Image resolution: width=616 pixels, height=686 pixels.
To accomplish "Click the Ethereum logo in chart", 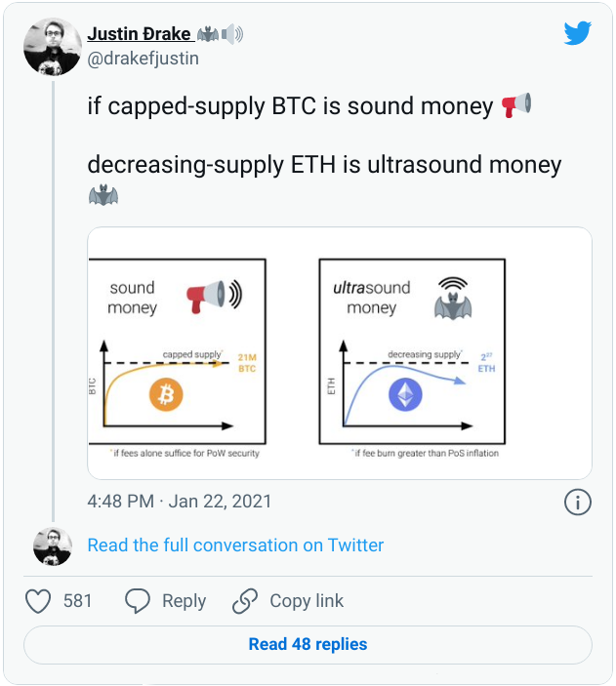I will pos(403,394).
